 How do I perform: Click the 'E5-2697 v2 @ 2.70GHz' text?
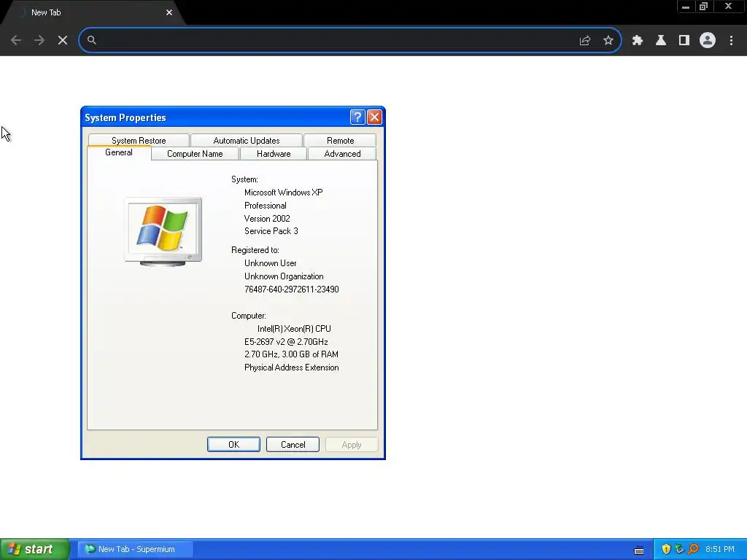(x=286, y=342)
